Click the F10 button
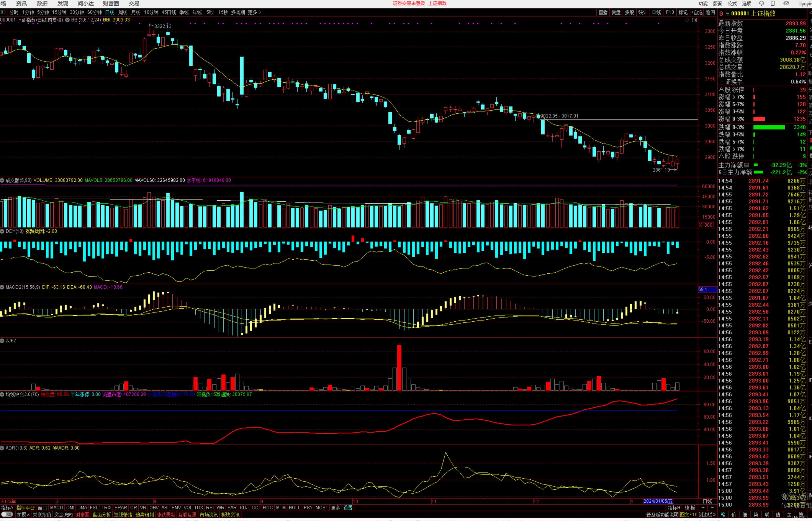This screenshot has height=521, width=812. click(670, 12)
